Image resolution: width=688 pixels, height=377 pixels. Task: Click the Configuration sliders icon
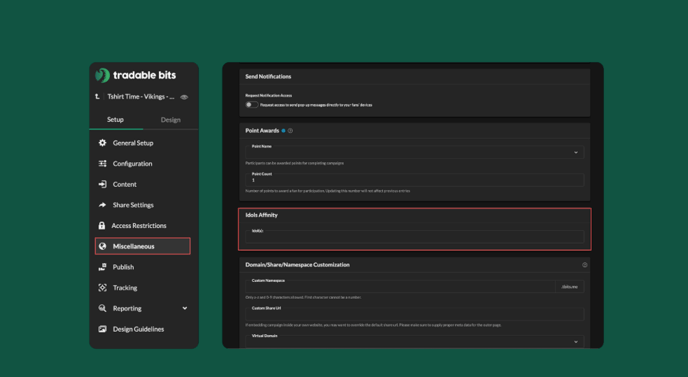coord(102,163)
